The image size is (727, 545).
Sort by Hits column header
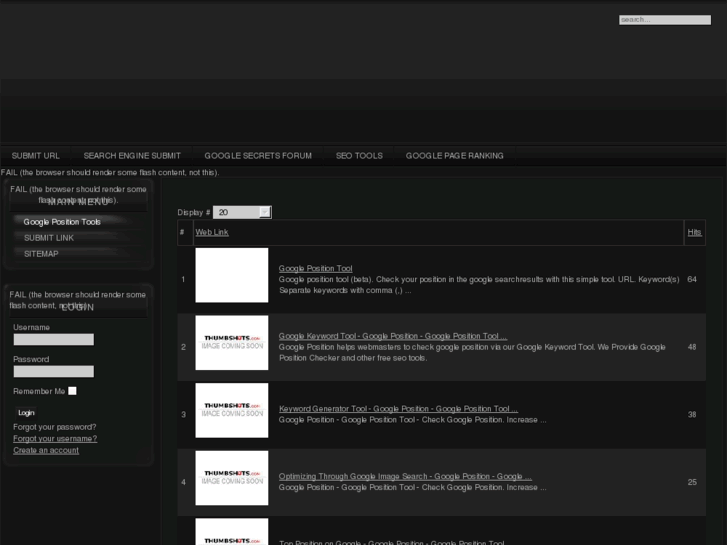(694, 232)
